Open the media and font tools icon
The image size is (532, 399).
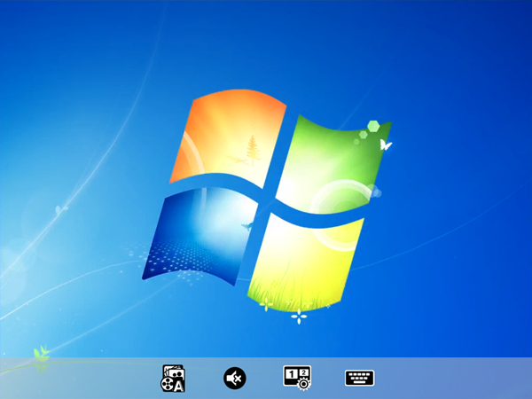coord(173,379)
